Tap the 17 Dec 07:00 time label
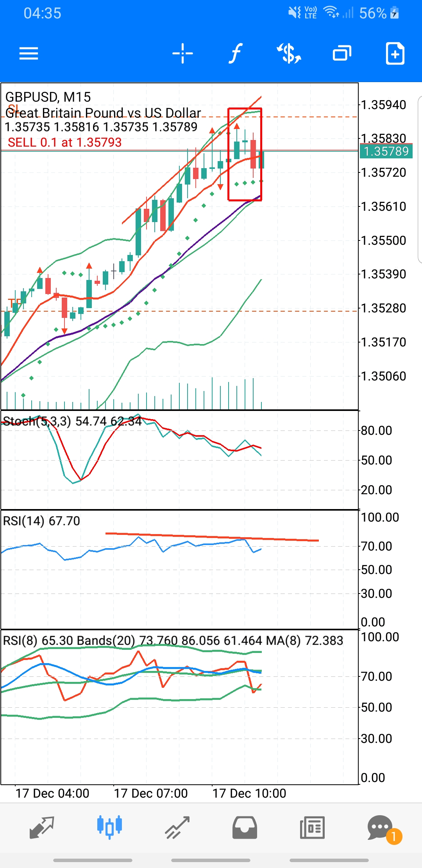The image size is (422, 868). pos(151,793)
